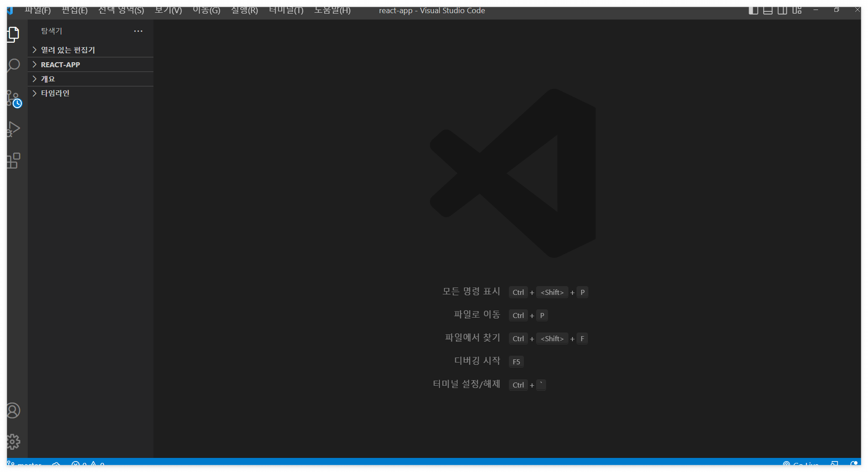
Task: Open the customize layout icon
Action: point(797,10)
